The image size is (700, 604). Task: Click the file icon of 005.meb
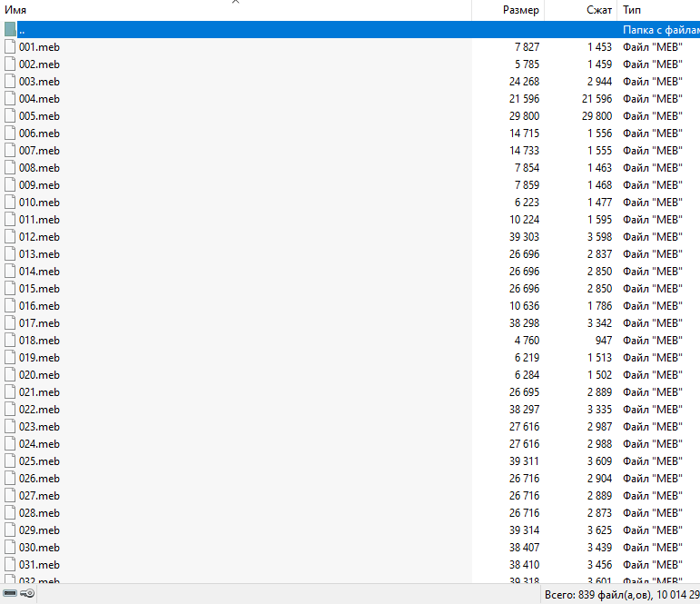10,115
